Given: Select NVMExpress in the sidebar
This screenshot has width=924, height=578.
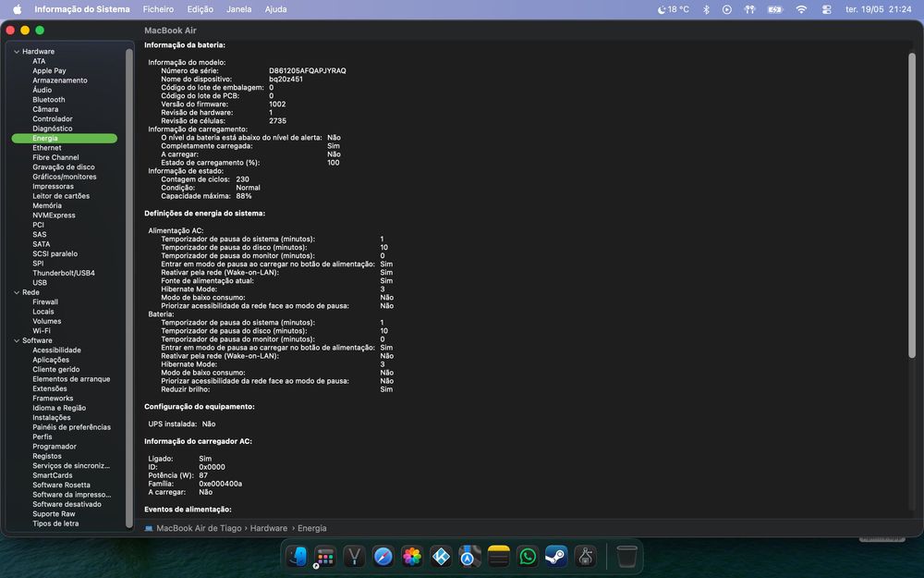Looking at the screenshot, I should (54, 215).
